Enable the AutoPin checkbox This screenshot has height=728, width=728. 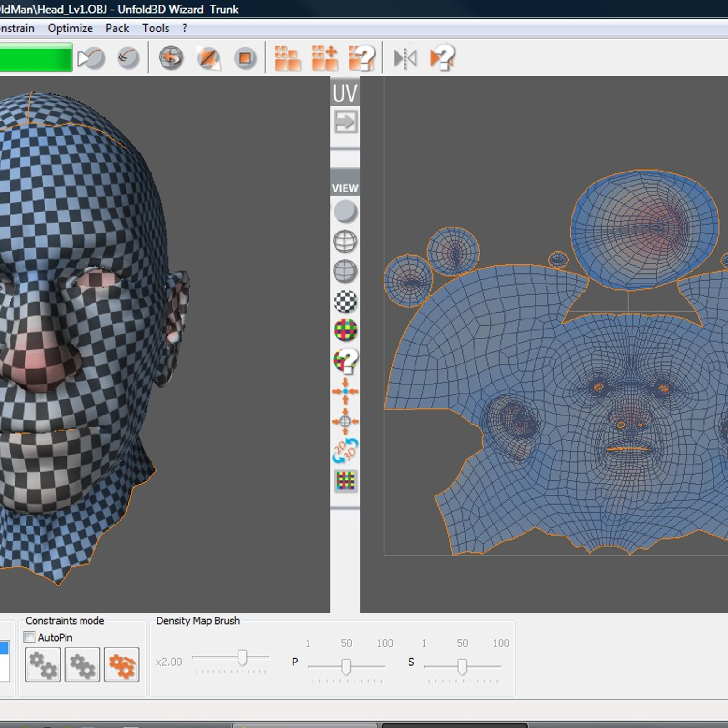[30, 637]
